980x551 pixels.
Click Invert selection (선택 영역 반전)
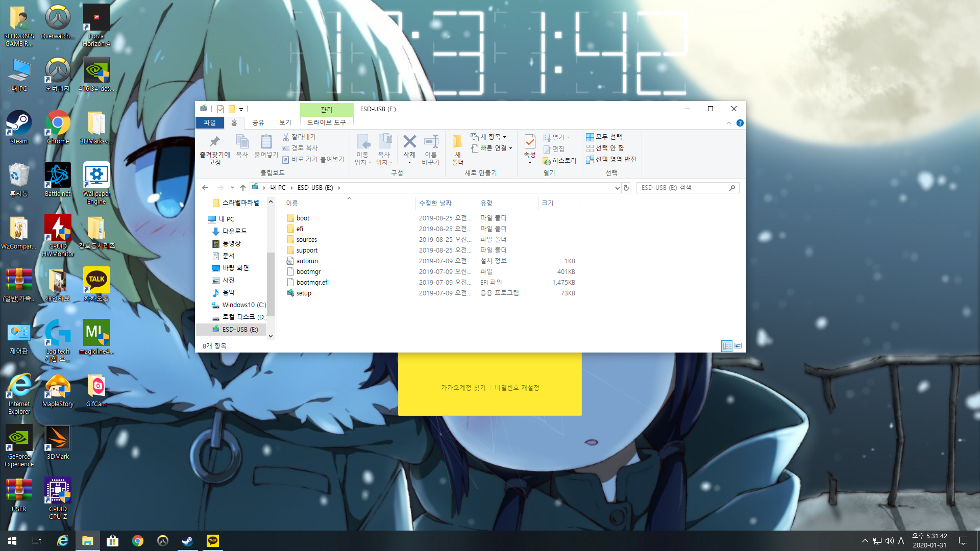(611, 159)
